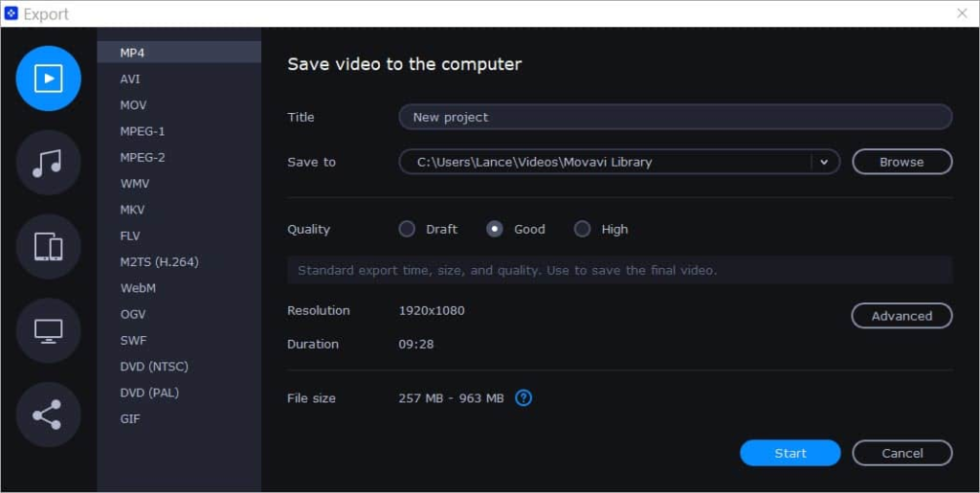Close the Export dialog window

tap(962, 13)
